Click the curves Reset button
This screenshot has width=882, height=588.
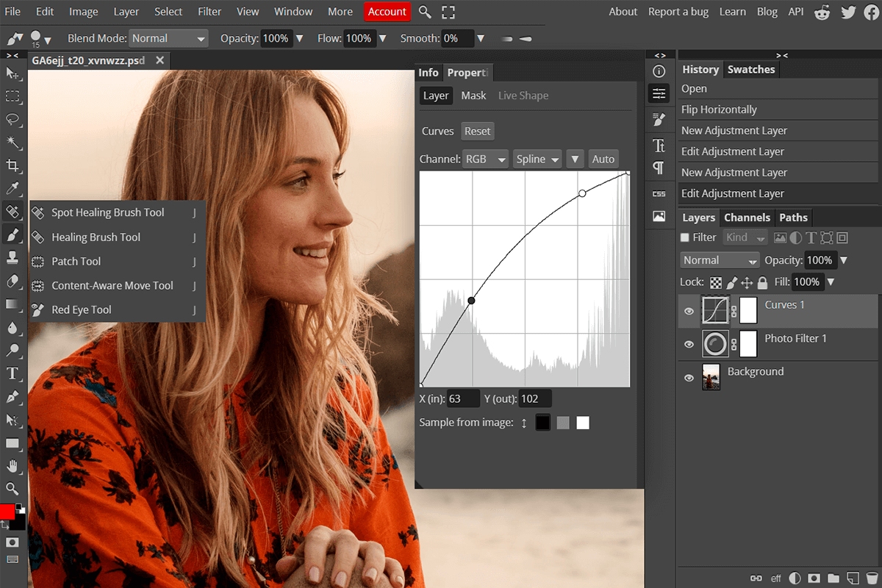(477, 132)
